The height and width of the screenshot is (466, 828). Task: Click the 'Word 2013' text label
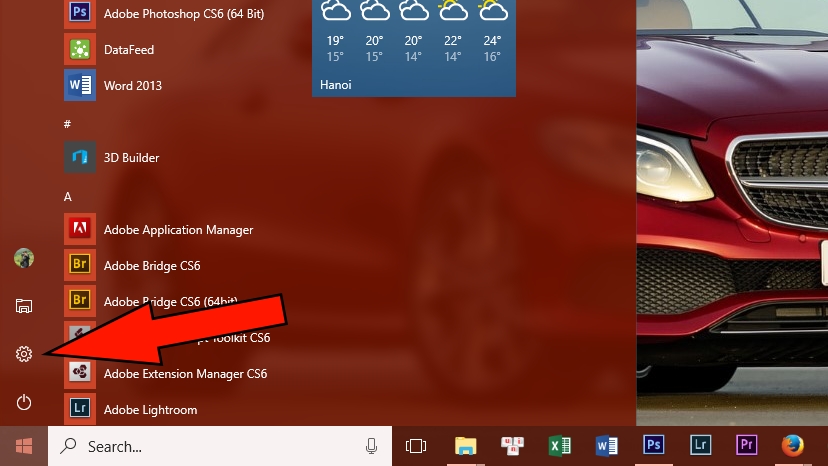(133, 86)
